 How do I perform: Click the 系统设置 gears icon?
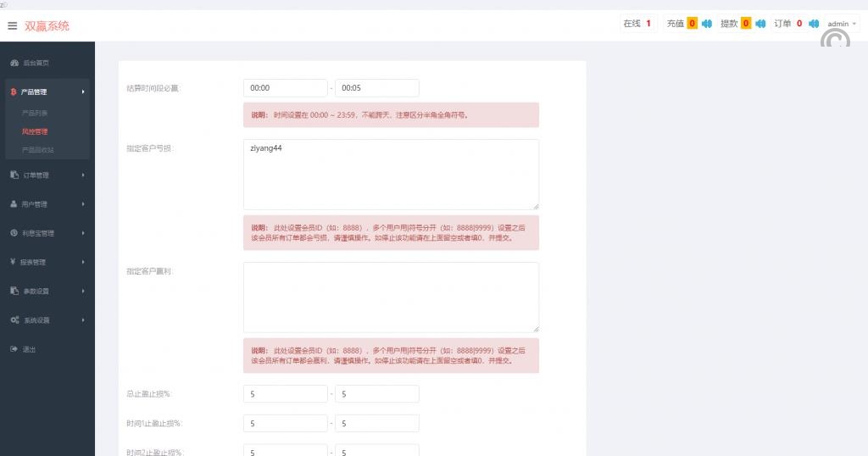pos(14,320)
